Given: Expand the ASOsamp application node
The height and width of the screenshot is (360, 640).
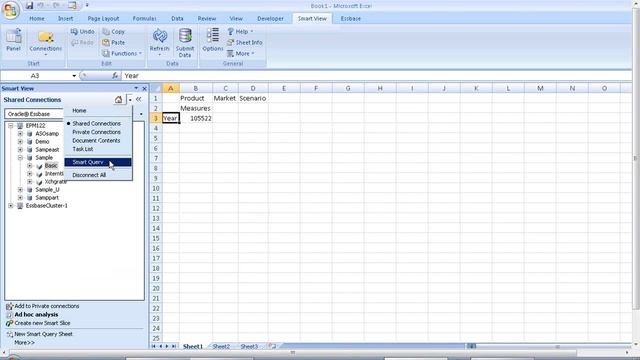Looking at the screenshot, I should pos(20,133).
